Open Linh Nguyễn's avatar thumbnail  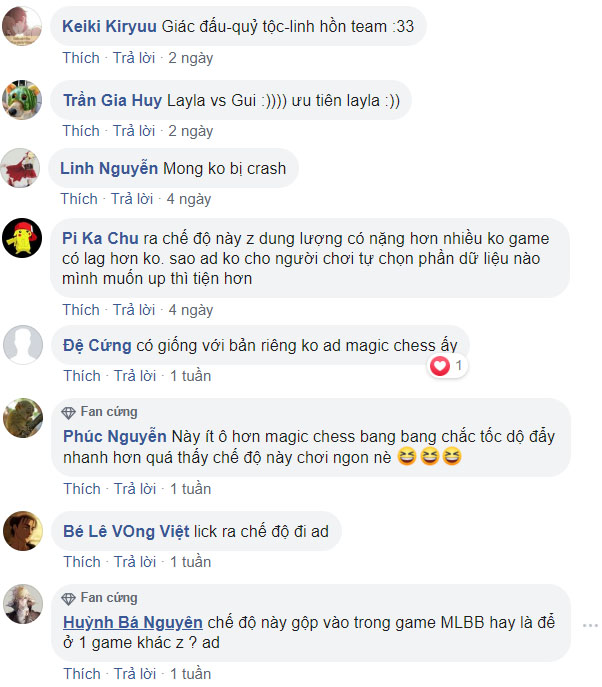(x=20, y=168)
